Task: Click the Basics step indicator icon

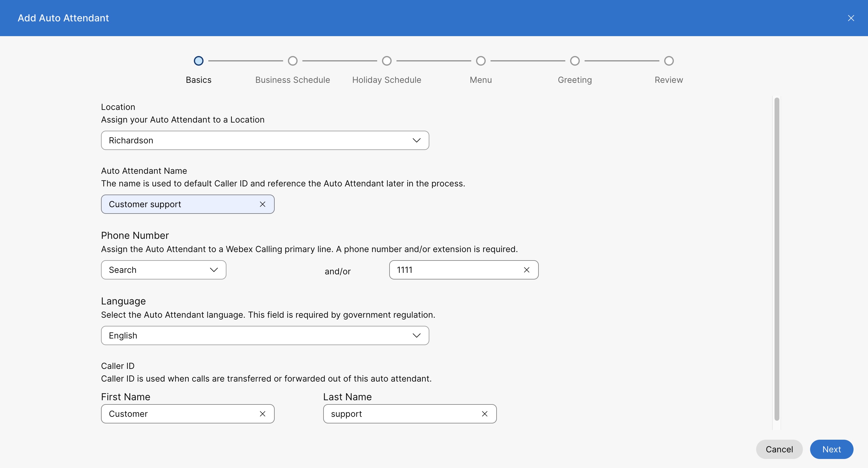Action: [x=199, y=61]
